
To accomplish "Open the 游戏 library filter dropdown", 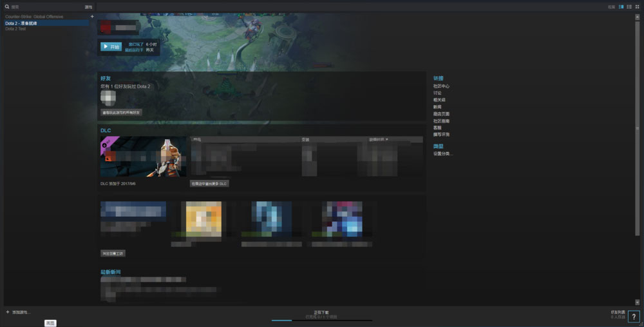I will click(x=88, y=7).
